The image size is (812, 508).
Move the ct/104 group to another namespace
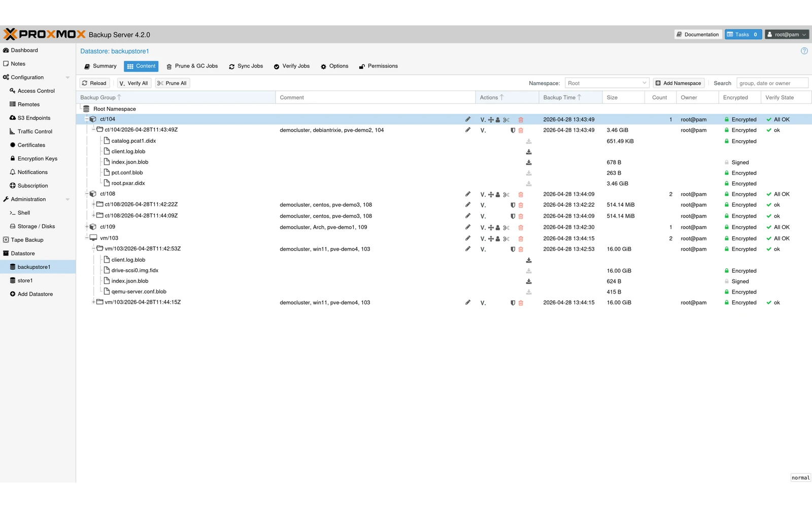click(x=491, y=120)
